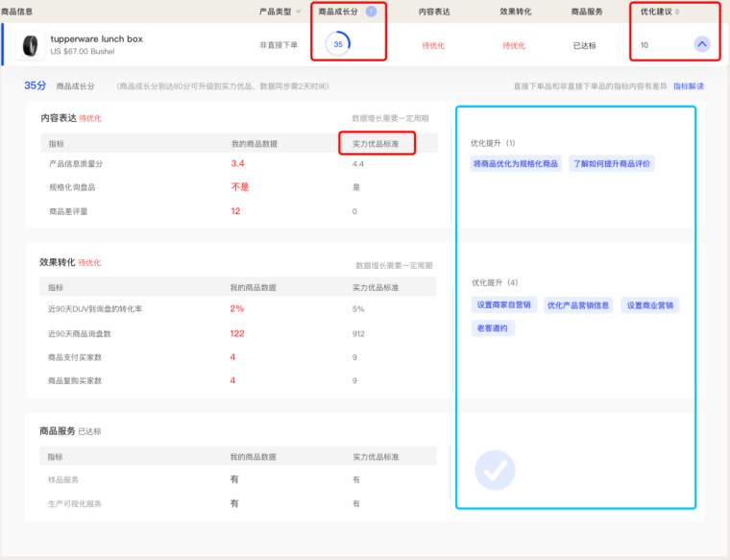The height and width of the screenshot is (560, 730).
Task: Open the tupperware lunch box product title
Action: click(96, 38)
